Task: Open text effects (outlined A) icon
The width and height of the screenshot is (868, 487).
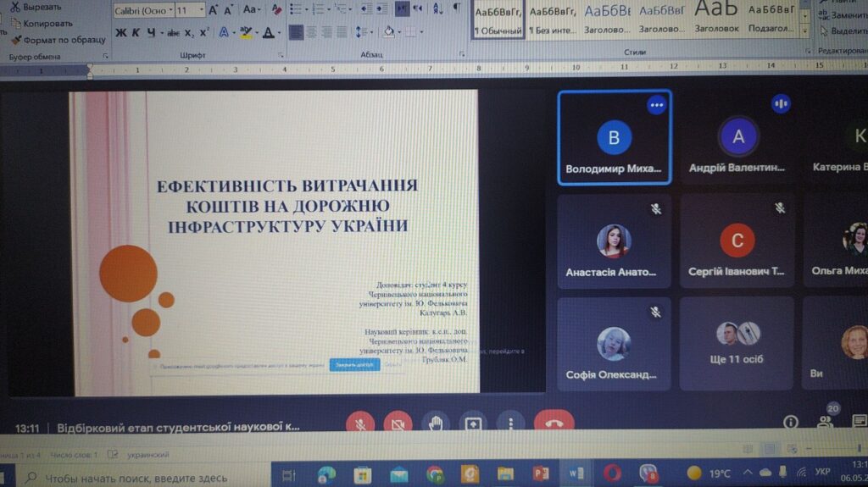Action: click(224, 33)
